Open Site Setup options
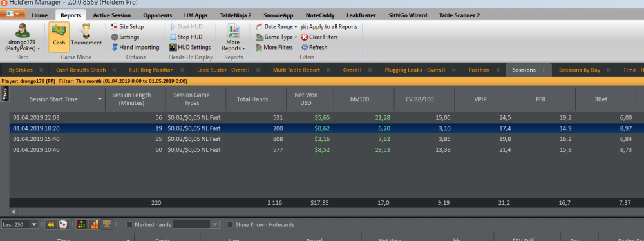 click(128, 26)
